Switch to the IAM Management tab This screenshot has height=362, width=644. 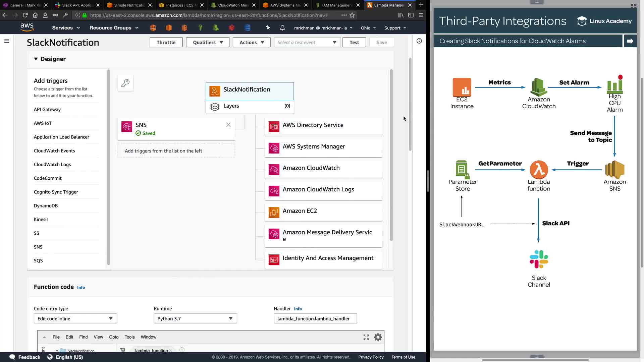click(x=336, y=5)
